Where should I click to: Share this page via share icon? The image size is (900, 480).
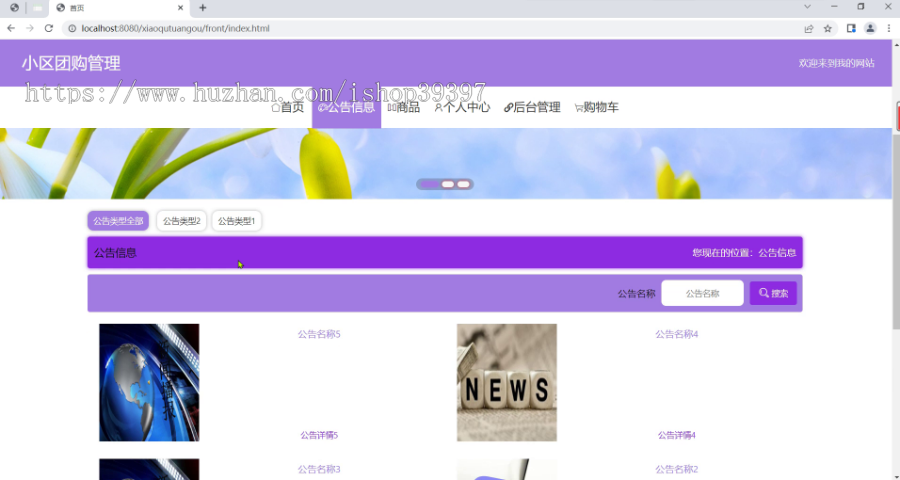pyautogui.click(x=809, y=28)
